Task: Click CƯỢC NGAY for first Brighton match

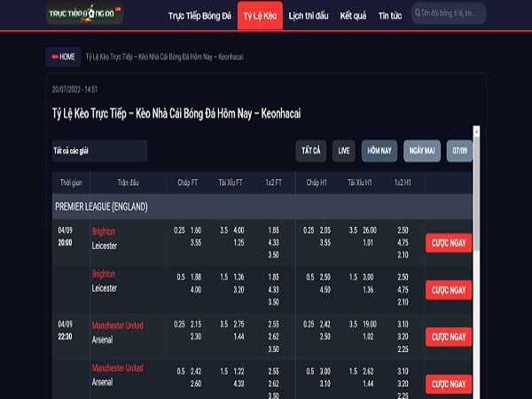Action: pyautogui.click(x=449, y=243)
